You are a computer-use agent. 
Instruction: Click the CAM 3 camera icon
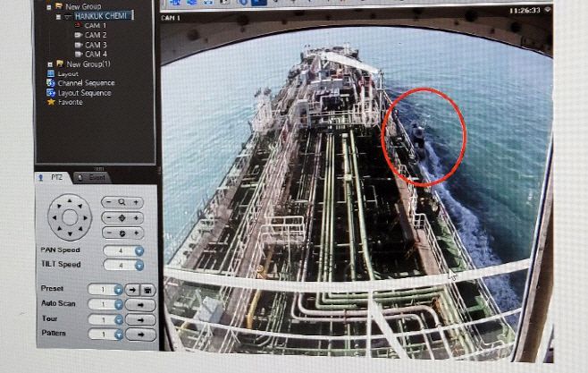click(79, 45)
